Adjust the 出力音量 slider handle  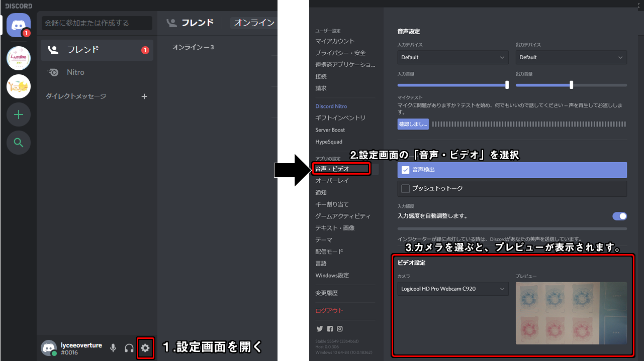tap(571, 85)
